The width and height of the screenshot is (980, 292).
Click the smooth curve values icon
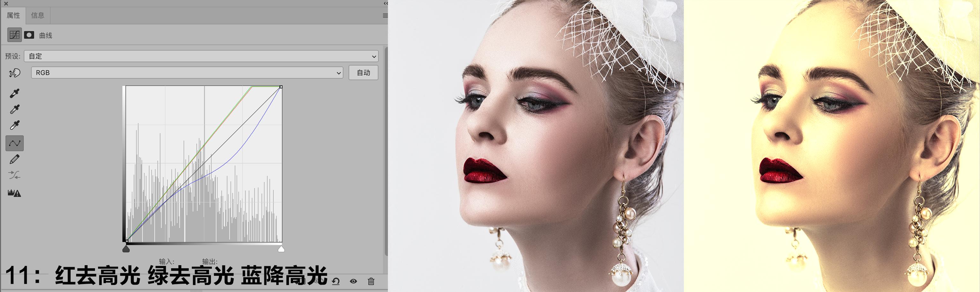14,175
